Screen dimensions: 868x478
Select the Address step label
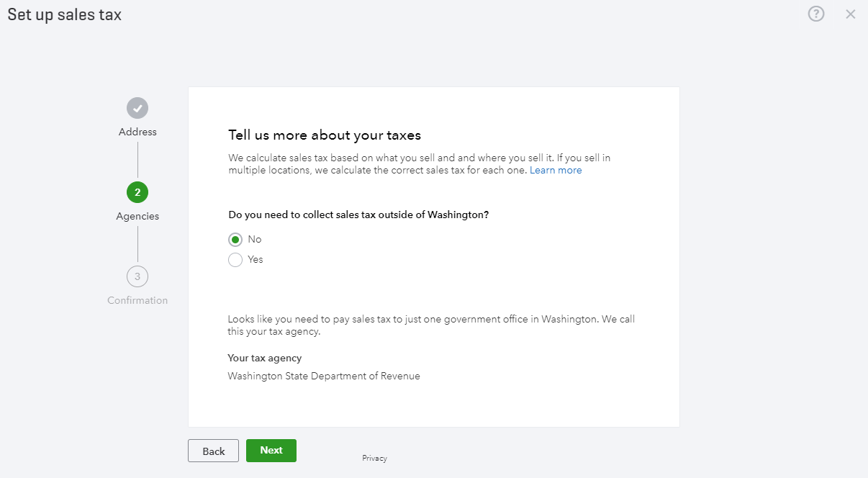point(137,132)
